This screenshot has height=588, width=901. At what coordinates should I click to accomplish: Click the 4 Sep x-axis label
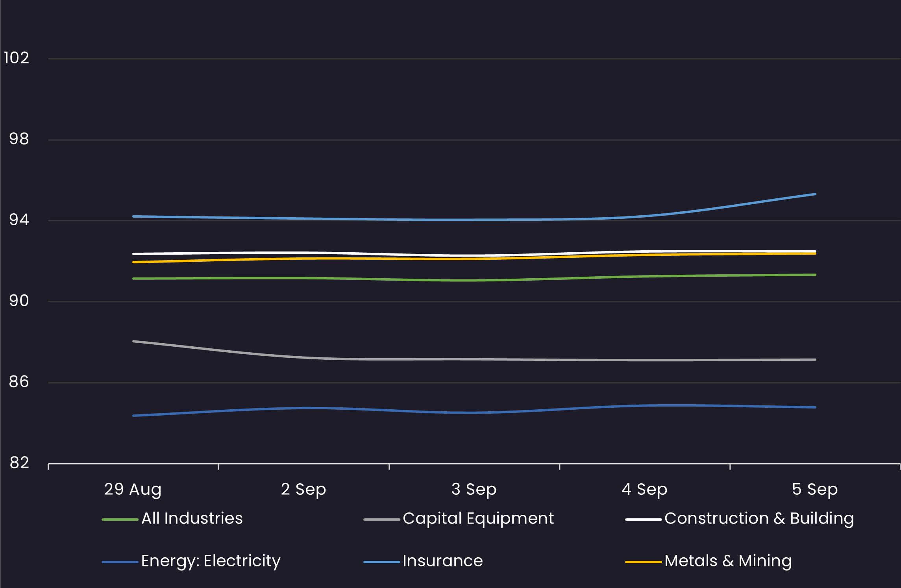coord(644,489)
